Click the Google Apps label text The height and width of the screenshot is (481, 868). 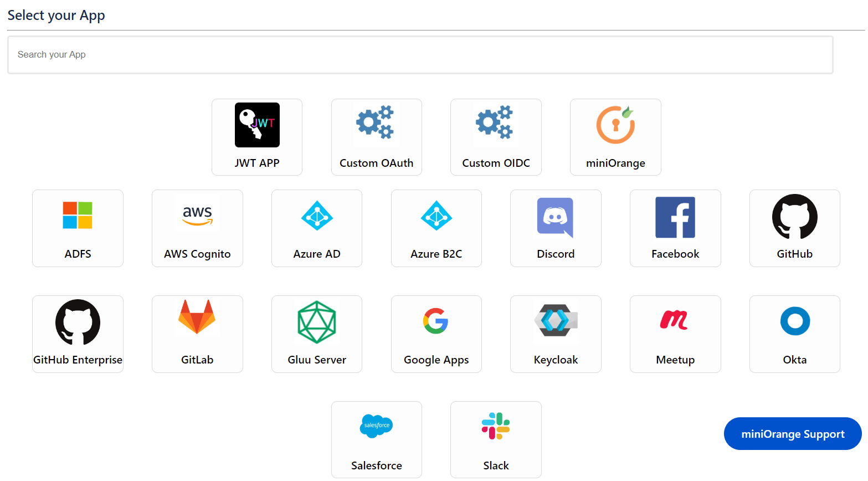pos(436,360)
